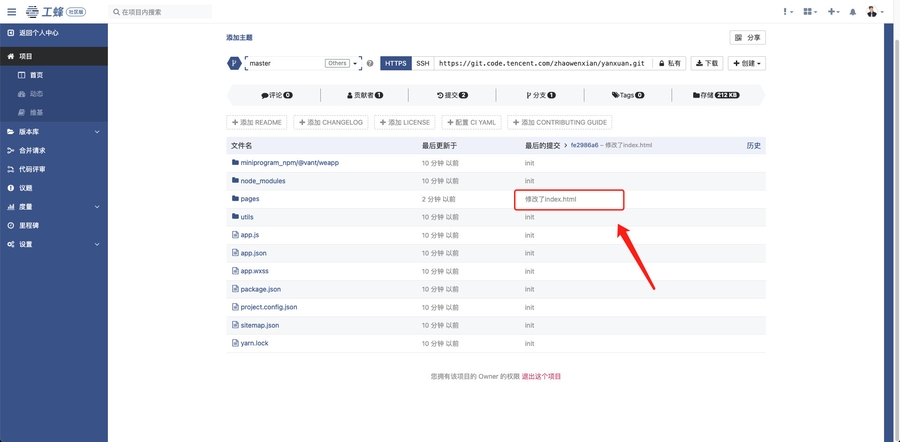The width and height of the screenshot is (900, 442).
Task: Expand the 版本库 sidebar section
Action: coord(54,132)
